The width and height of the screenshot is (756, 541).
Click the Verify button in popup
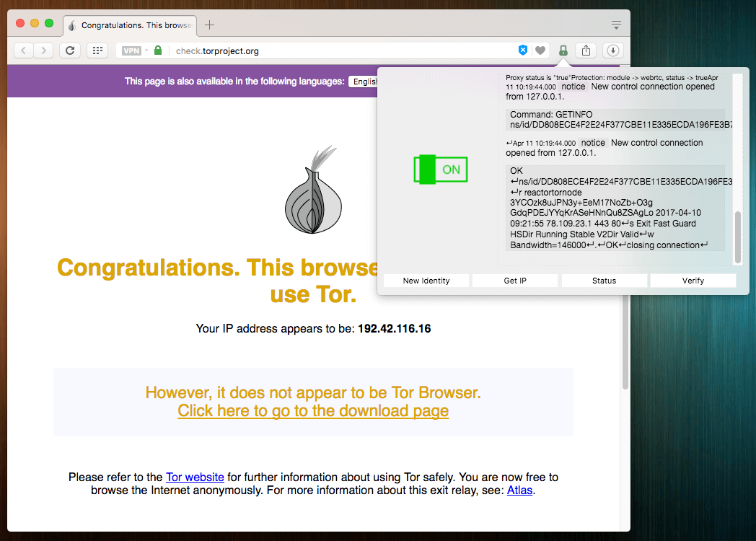click(693, 281)
